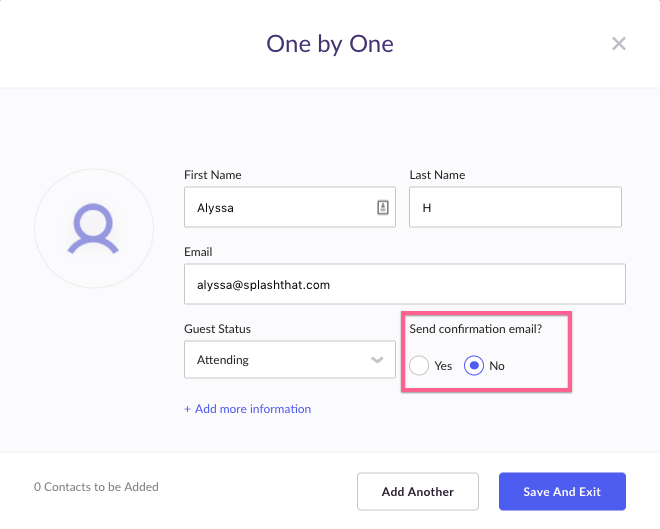Click Save And Exit

click(562, 492)
